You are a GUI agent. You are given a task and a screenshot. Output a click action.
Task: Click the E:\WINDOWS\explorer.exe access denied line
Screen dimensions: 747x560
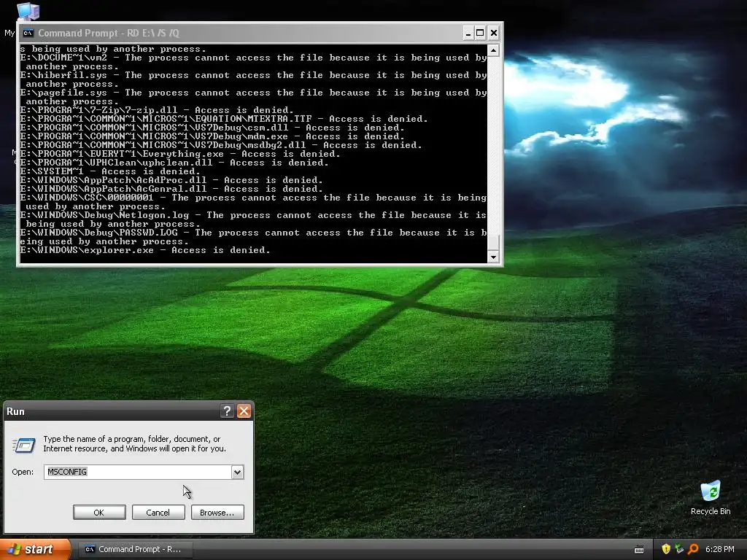(x=145, y=250)
